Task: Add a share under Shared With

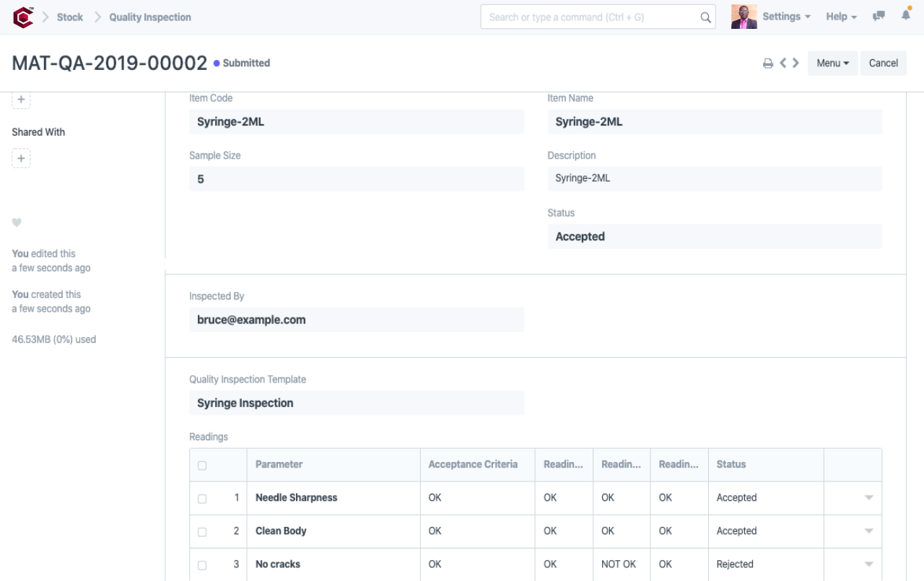Action: tap(21, 159)
